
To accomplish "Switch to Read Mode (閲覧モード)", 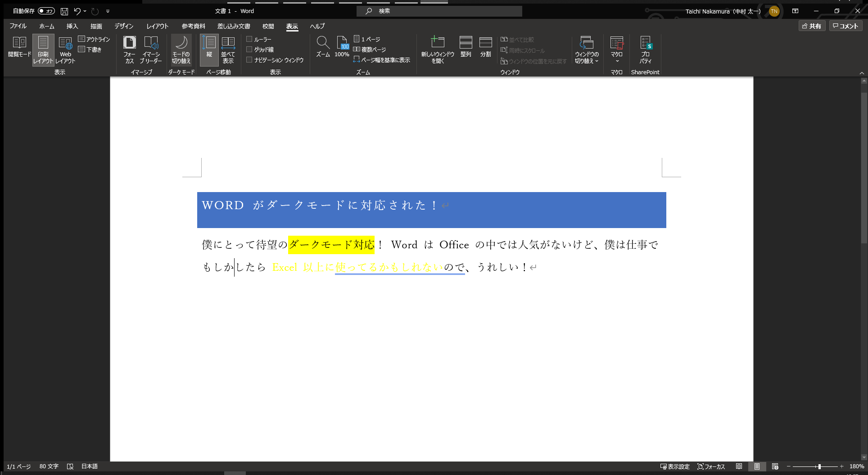I will point(19,47).
